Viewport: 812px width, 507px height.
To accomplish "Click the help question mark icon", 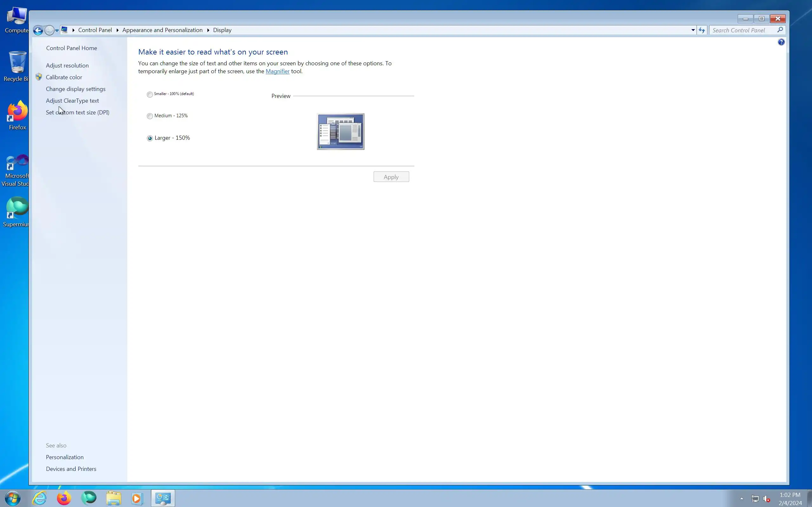I will (781, 42).
